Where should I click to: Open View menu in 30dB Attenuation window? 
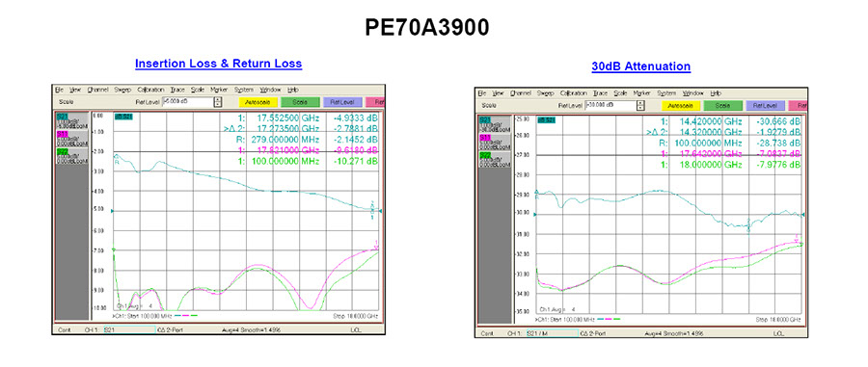click(499, 92)
